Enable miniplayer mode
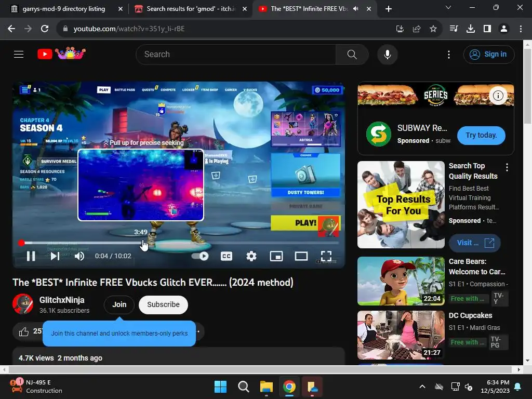 click(276, 256)
